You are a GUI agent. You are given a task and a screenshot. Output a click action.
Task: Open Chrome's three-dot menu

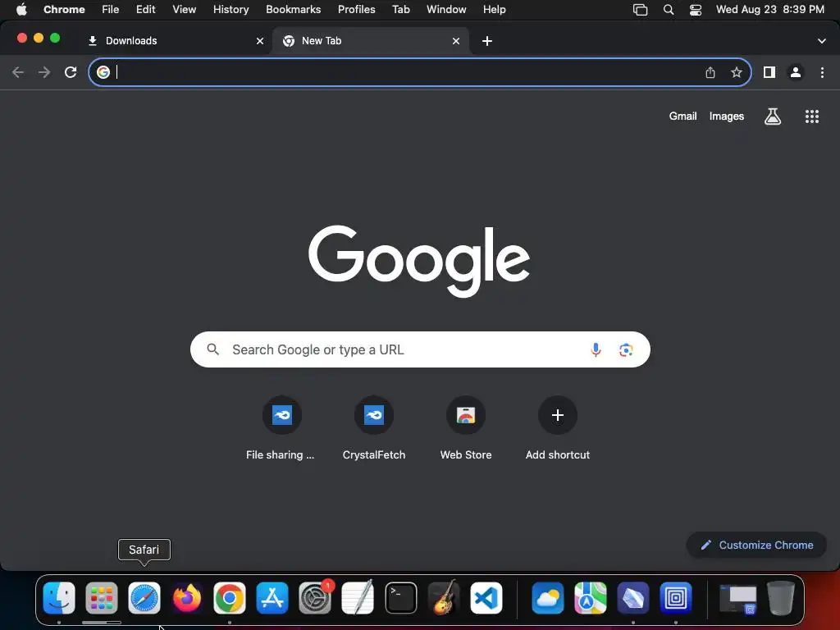[x=822, y=72]
